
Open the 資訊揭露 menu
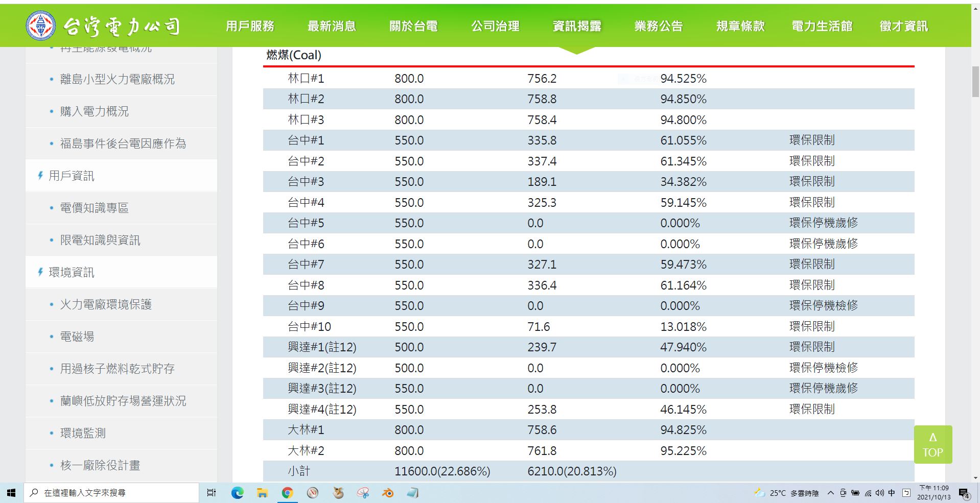click(x=577, y=26)
